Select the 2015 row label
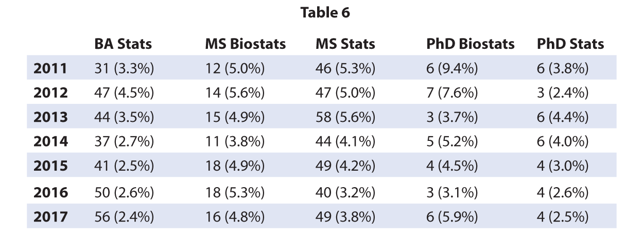644x237 pixels. (50, 167)
